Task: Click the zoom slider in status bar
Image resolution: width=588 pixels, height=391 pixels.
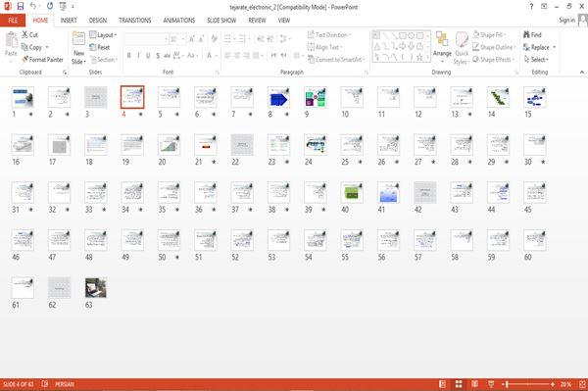Action: coord(527,384)
